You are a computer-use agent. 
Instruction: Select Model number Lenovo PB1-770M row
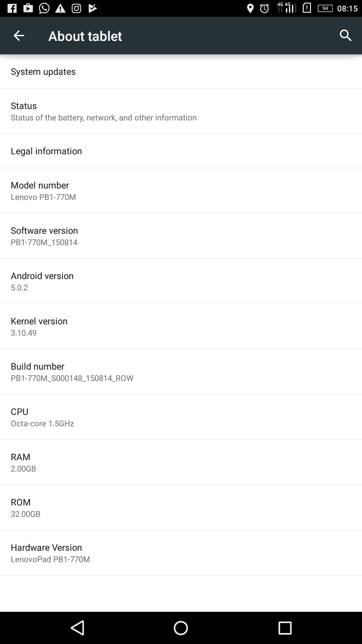(x=181, y=191)
